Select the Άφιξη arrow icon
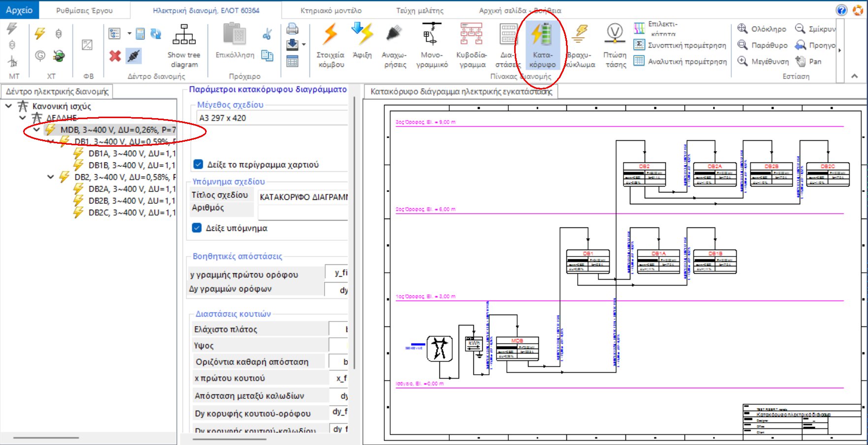This screenshot has width=868, height=445. (x=363, y=33)
